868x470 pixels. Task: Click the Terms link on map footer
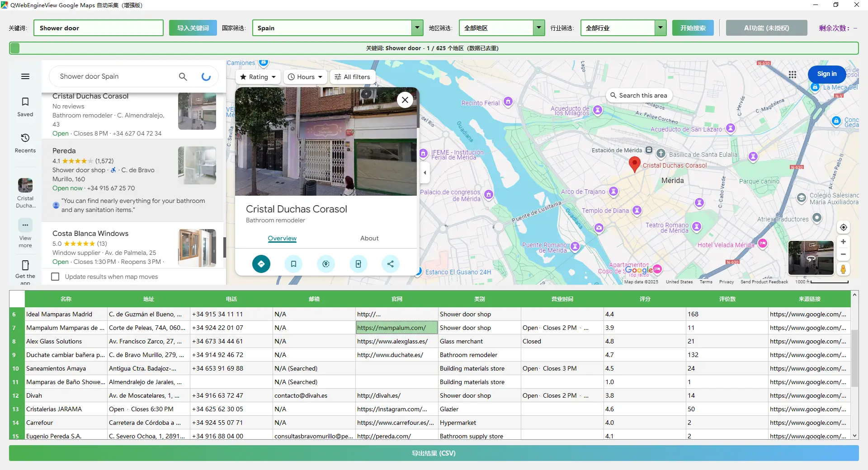click(706, 282)
